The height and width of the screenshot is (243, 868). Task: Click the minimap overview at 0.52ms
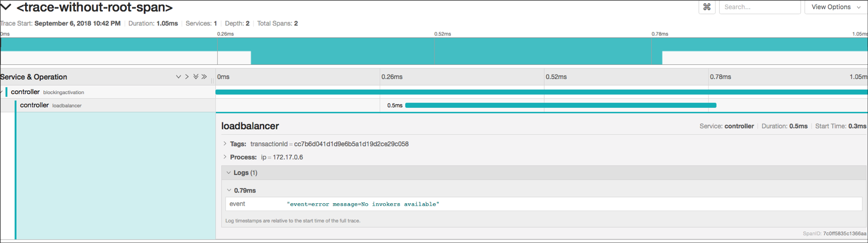click(434, 51)
